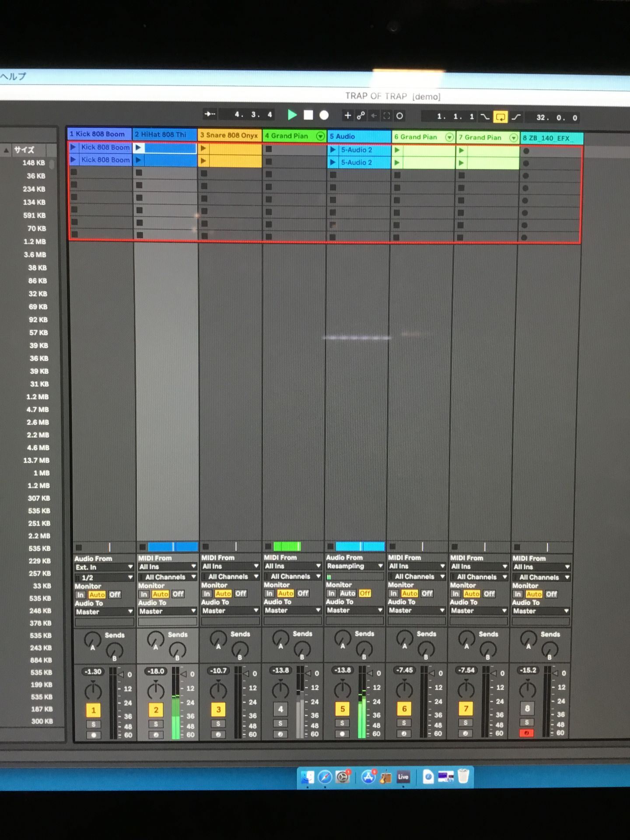The width and height of the screenshot is (630, 840).
Task: Start playback with the green Play button
Action: click(x=292, y=115)
